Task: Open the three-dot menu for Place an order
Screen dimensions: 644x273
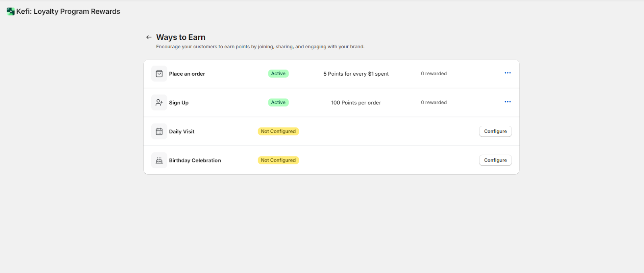Action: coord(508,73)
